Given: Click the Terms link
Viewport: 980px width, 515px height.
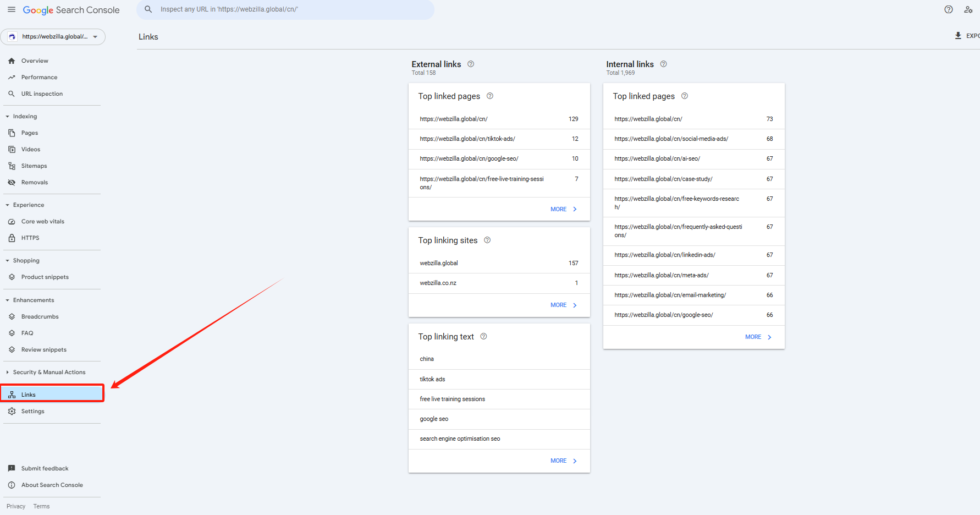Looking at the screenshot, I should 41,506.
